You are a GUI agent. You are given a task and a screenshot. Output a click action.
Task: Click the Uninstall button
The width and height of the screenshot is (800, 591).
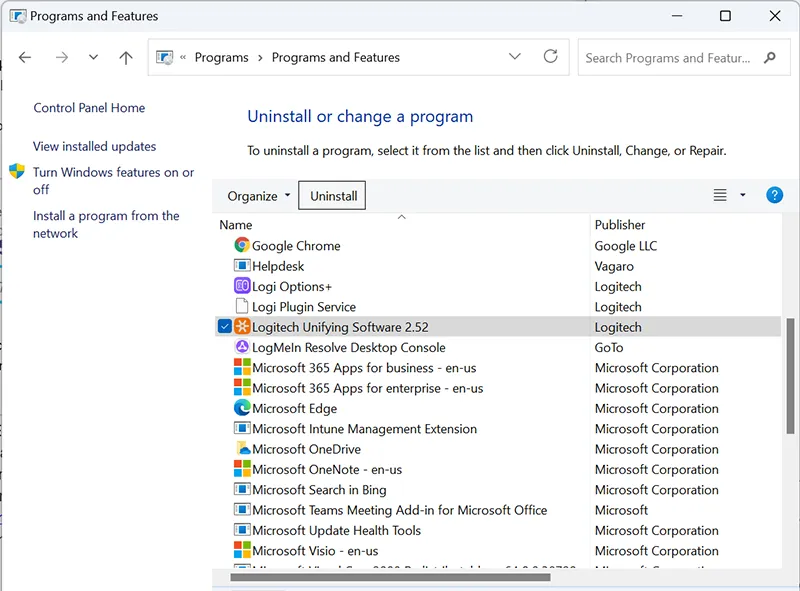tap(333, 196)
